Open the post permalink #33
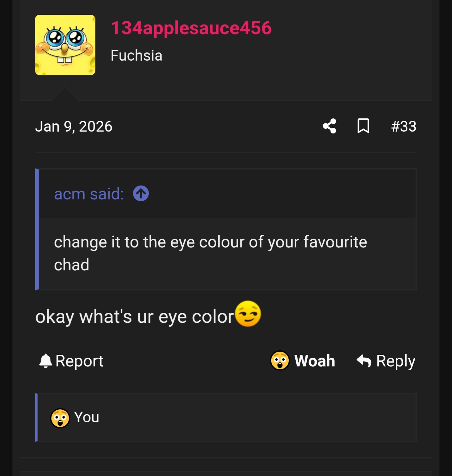This screenshot has width=452, height=476. 404,127
